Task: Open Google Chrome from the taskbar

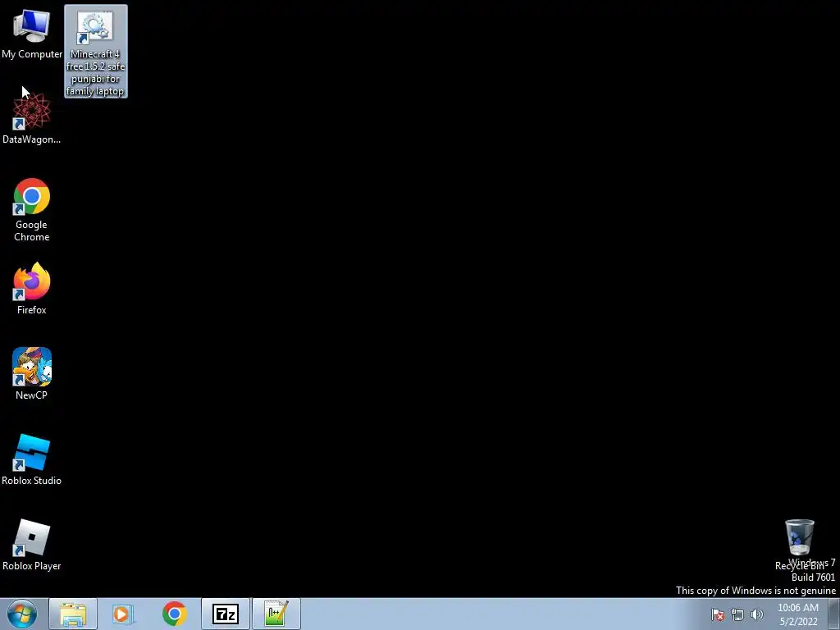Action: tap(174, 614)
